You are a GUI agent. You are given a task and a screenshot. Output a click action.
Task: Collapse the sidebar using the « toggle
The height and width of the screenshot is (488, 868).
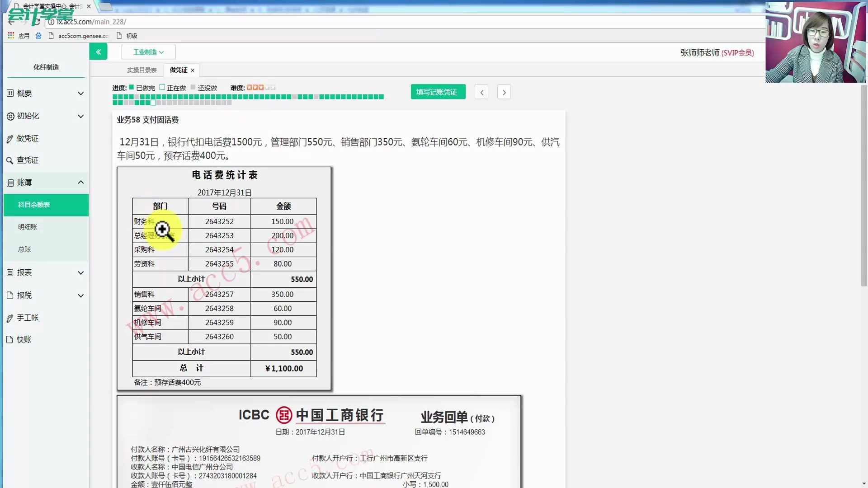(x=98, y=52)
